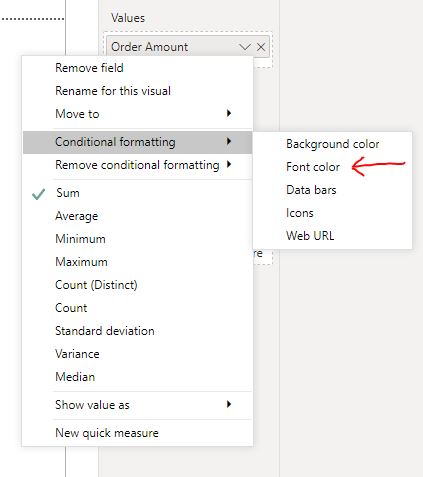Select Standard deviation aggregation
423x477 pixels.
137,331
